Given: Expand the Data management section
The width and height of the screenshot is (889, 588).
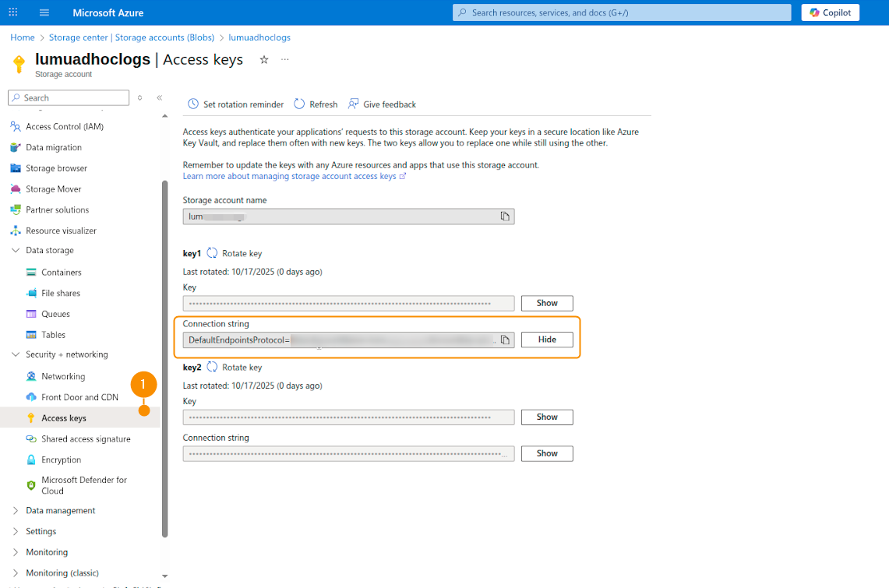Looking at the screenshot, I should tap(16, 511).
